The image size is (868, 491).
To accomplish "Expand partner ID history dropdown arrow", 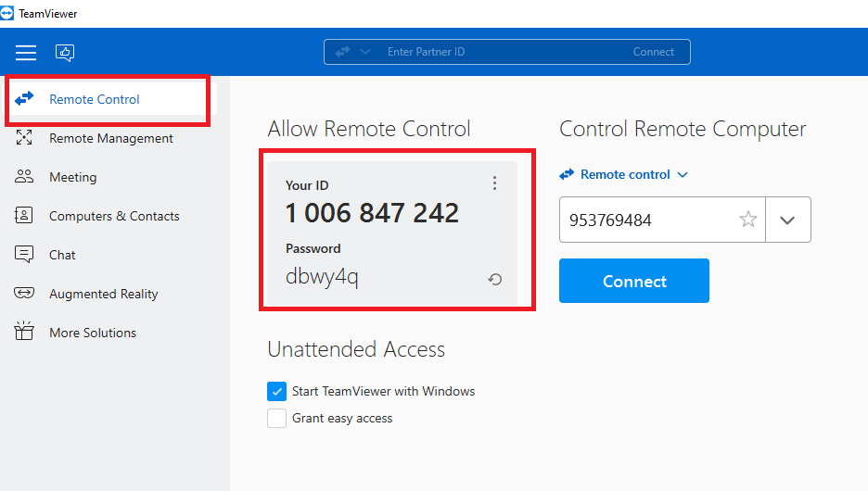I will click(x=787, y=220).
